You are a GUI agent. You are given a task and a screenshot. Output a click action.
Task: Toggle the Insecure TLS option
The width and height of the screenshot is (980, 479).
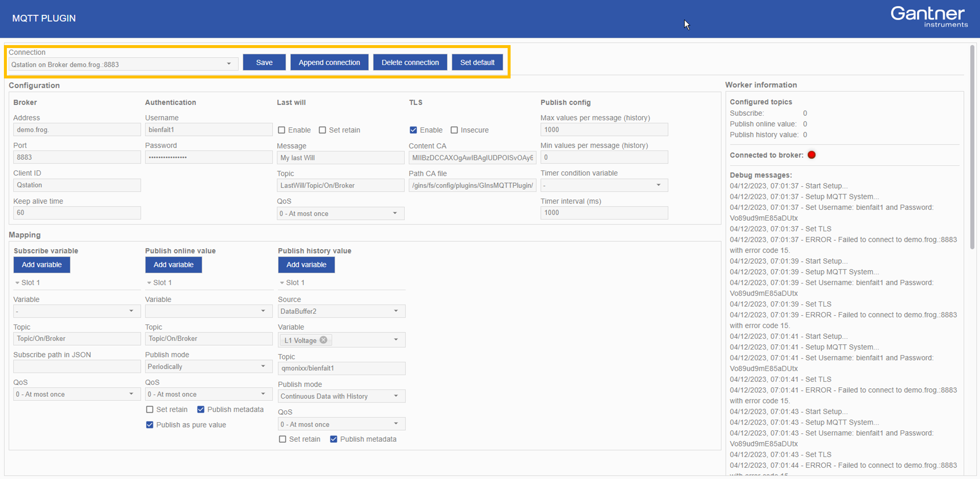tap(454, 129)
